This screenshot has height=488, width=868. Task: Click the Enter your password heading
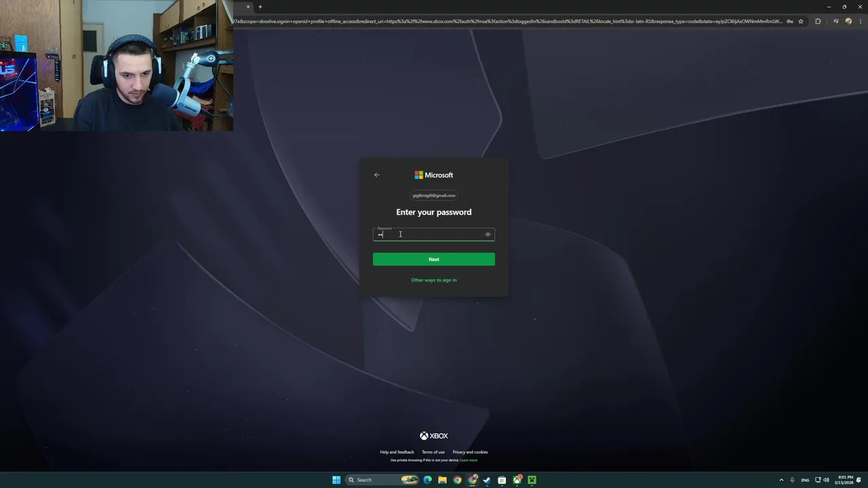pos(434,212)
